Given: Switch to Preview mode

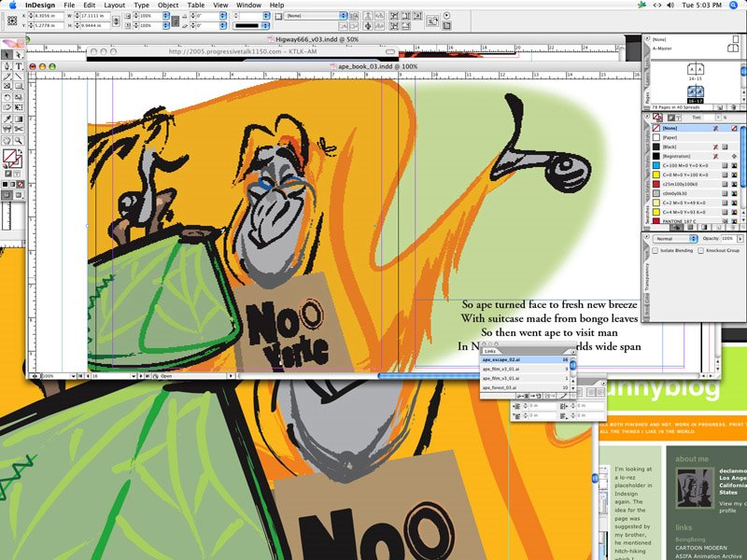Looking at the screenshot, I should (x=19, y=195).
